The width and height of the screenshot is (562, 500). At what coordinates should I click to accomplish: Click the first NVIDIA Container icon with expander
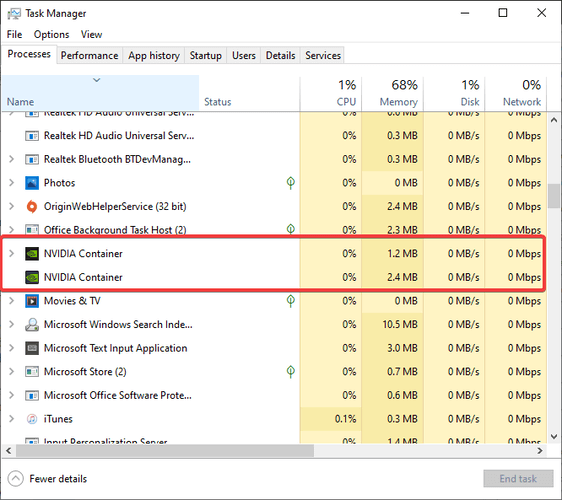pos(32,254)
